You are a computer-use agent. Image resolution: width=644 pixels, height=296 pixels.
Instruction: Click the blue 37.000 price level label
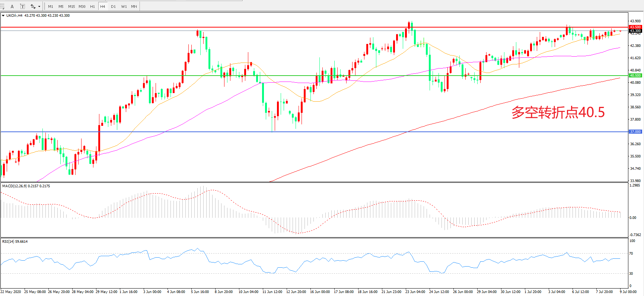[635, 132]
